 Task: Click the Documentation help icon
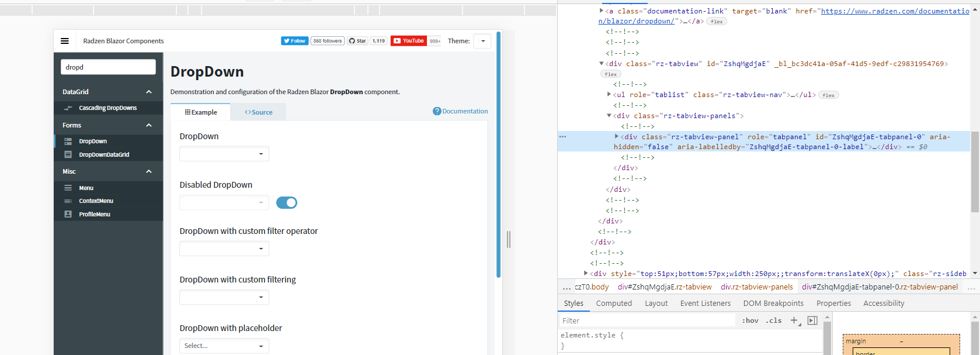point(437,111)
